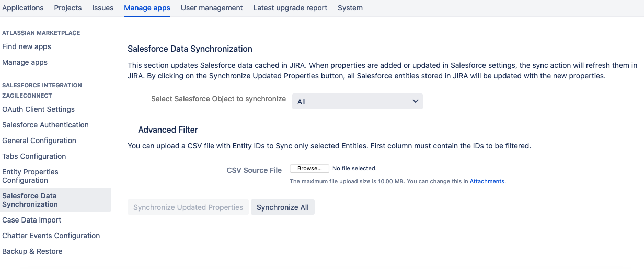Select Case Data Import in sidebar
The width and height of the screenshot is (644, 269).
tap(32, 220)
